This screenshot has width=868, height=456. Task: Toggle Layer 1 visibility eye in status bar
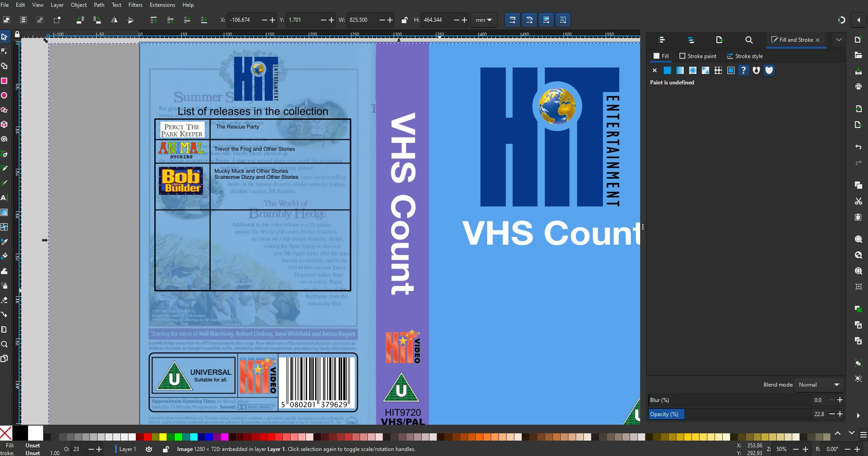pyautogui.click(x=149, y=449)
